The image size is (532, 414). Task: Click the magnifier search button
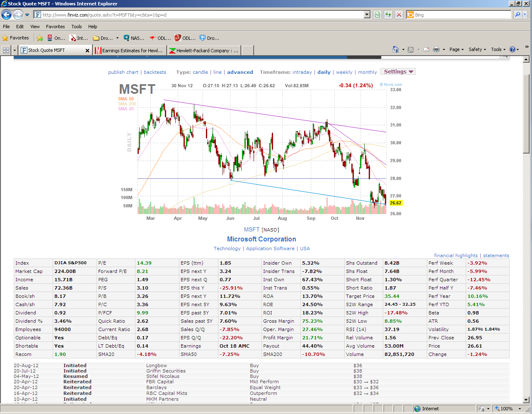517,15
